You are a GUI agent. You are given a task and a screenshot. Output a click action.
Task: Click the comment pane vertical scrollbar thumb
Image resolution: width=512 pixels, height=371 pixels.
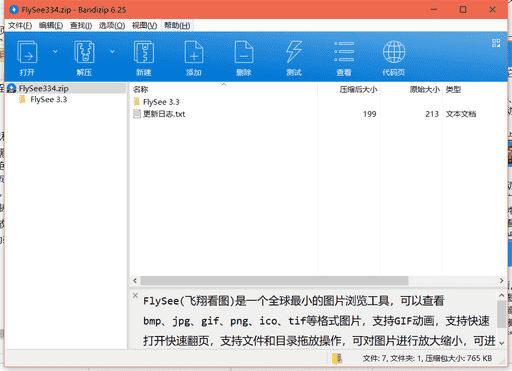[501, 314]
